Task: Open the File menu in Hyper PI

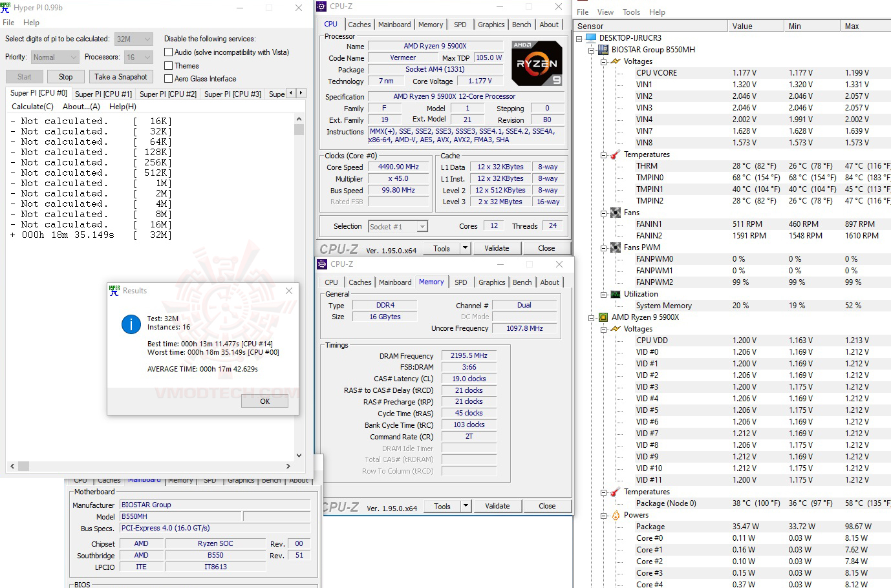Action: coord(8,23)
